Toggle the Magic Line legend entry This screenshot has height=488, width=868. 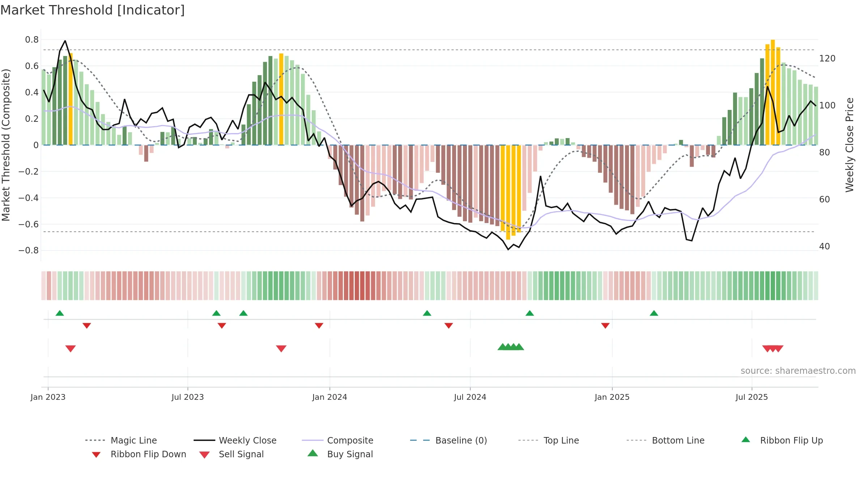coord(121,440)
